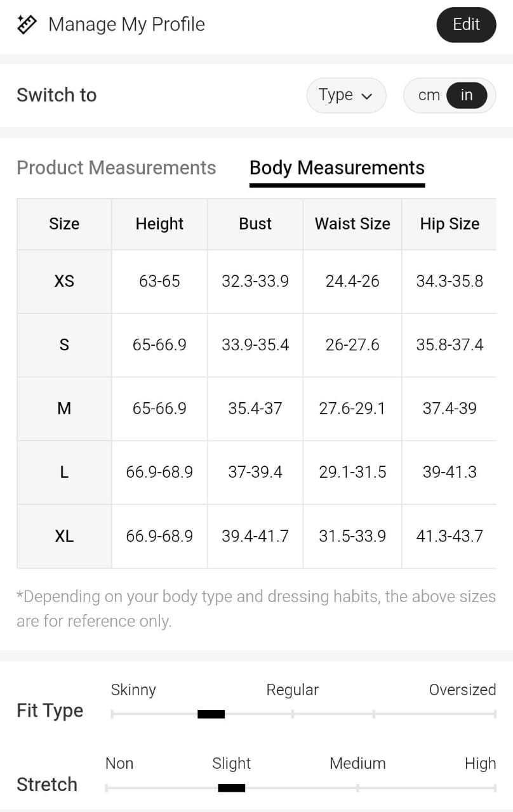The width and height of the screenshot is (513, 812).
Task: Click the Hip Size column header
Action: [450, 224]
